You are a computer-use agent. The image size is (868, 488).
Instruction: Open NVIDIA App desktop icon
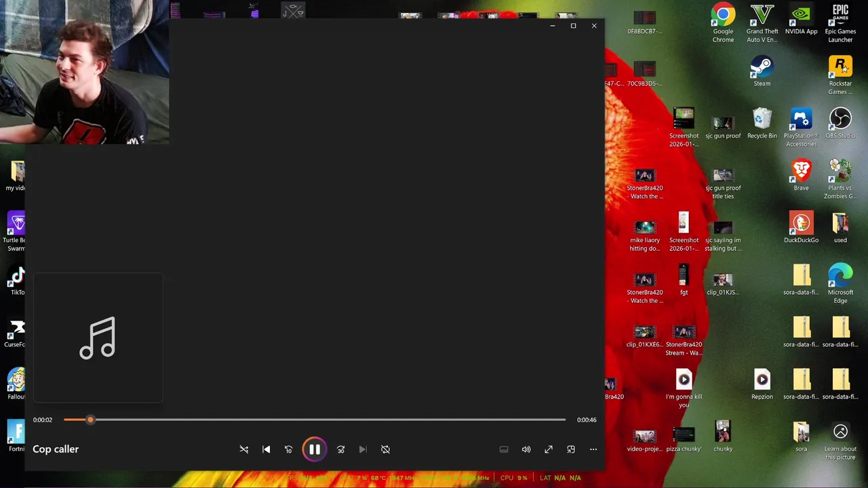802,20
